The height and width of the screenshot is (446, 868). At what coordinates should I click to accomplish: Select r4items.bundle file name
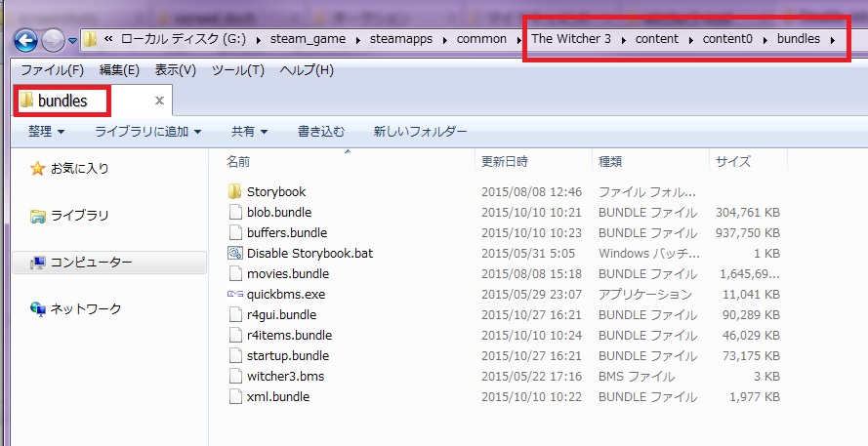point(290,336)
